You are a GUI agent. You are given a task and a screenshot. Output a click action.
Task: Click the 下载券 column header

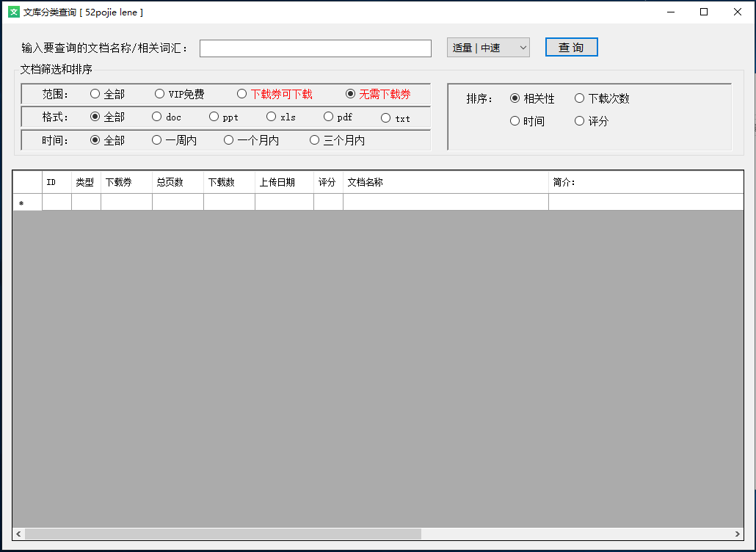click(127, 182)
